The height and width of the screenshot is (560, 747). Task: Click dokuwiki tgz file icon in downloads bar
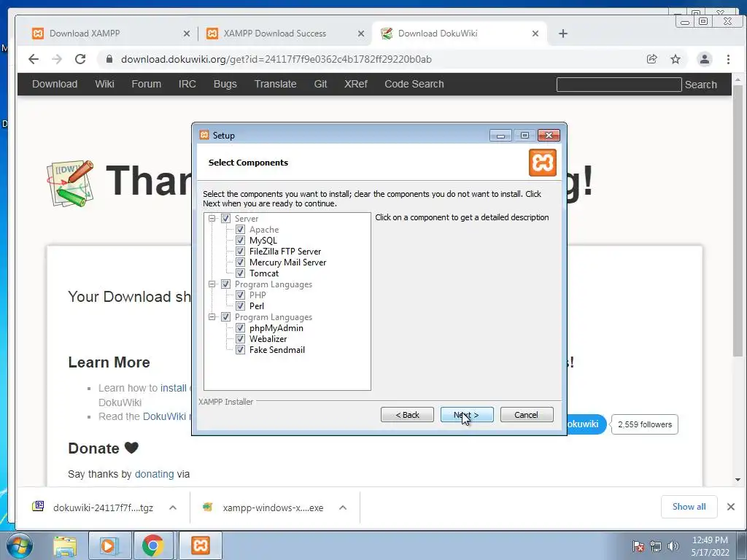click(38, 506)
